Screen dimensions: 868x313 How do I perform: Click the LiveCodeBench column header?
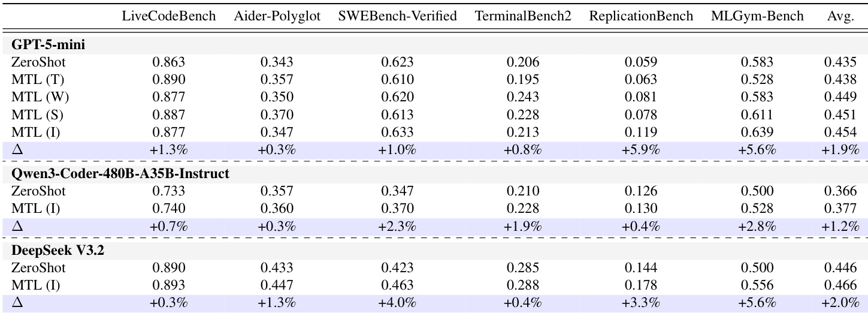pos(168,16)
